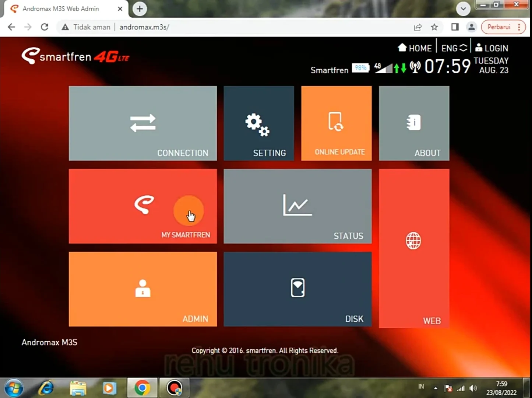532x398 pixels.
Task: Click the 'Tidak aman' security warning
Action: (x=86, y=27)
